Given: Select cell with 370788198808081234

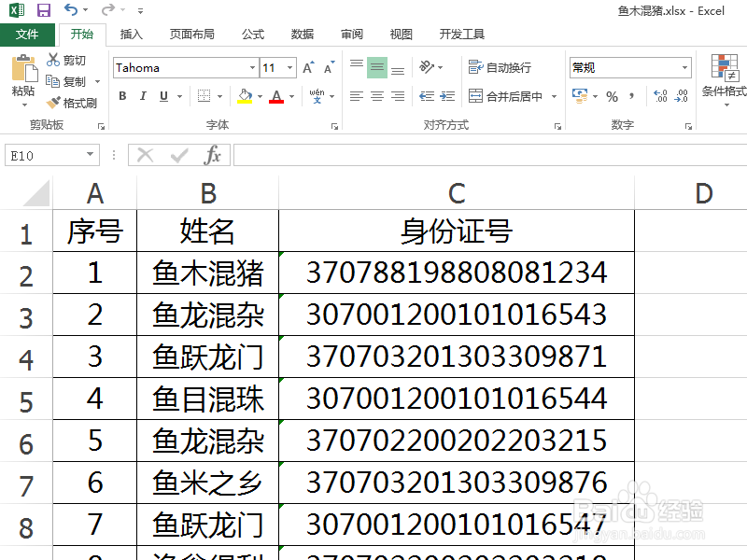Looking at the screenshot, I should (x=457, y=273).
